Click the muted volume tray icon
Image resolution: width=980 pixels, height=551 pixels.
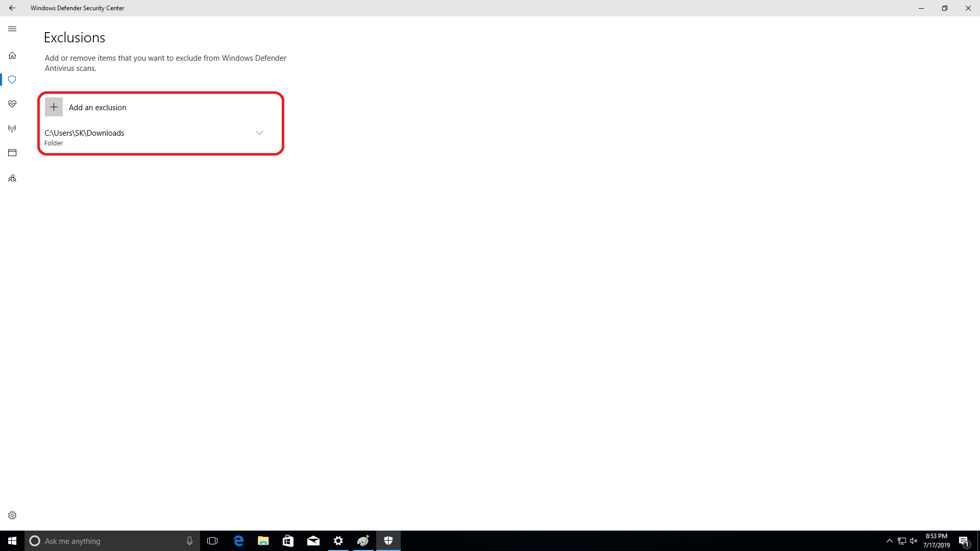[x=914, y=541]
